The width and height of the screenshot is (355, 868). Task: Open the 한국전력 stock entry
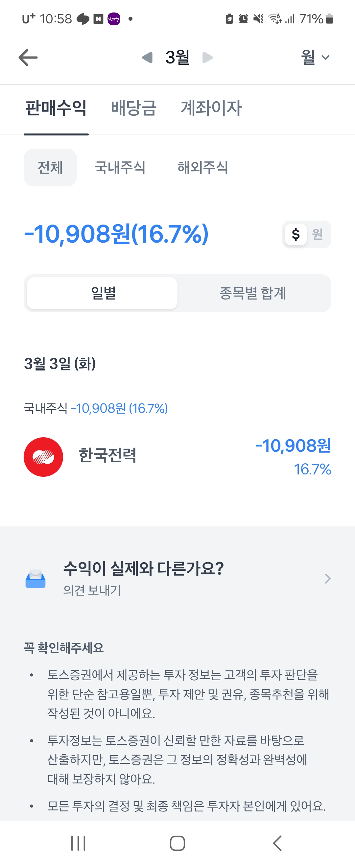[108, 456]
